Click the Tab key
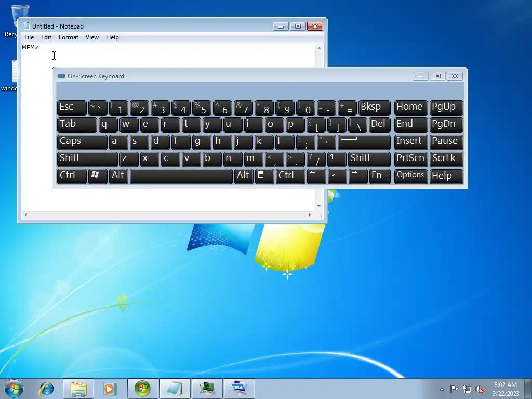The image size is (532, 399). click(x=77, y=125)
